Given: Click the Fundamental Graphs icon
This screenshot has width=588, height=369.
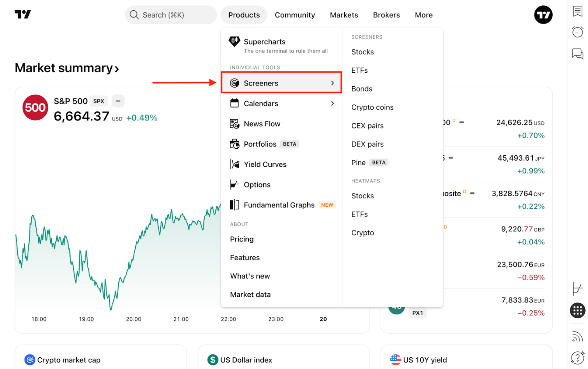Looking at the screenshot, I should (x=234, y=205).
